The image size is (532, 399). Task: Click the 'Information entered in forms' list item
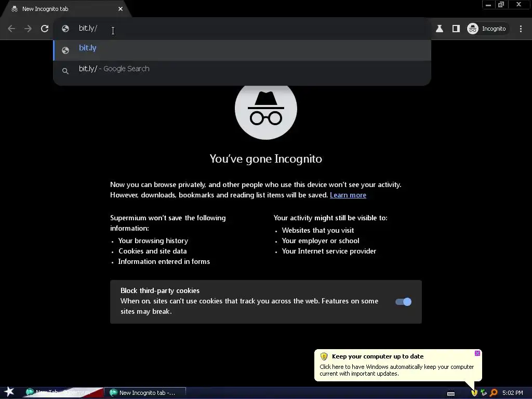(164, 261)
